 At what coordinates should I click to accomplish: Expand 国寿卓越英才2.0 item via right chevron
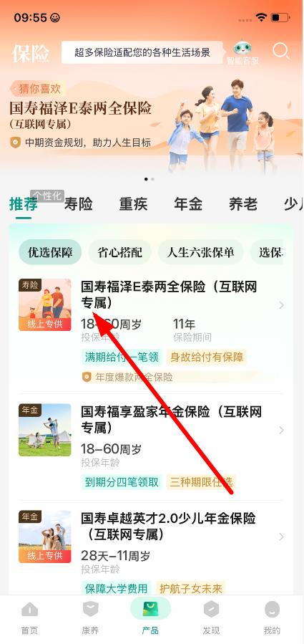click(281, 537)
